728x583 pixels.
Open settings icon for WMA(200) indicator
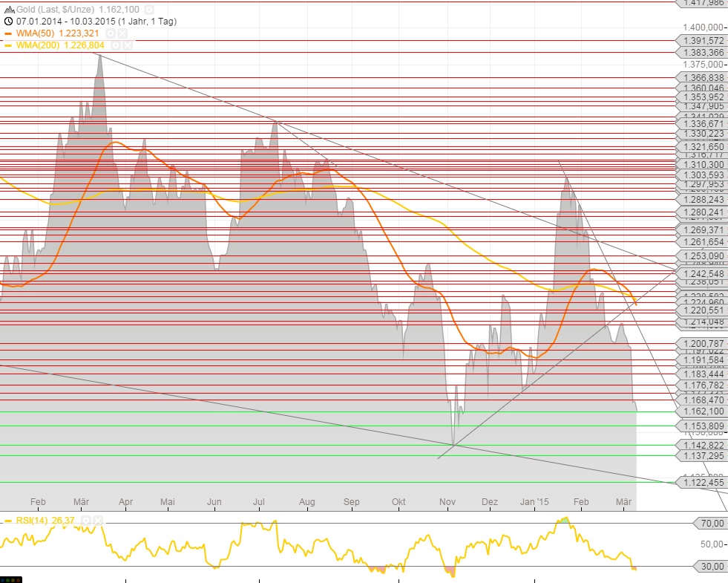pos(114,45)
